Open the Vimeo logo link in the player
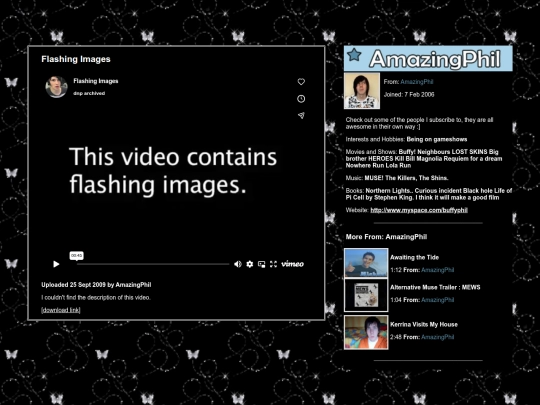 point(292,264)
